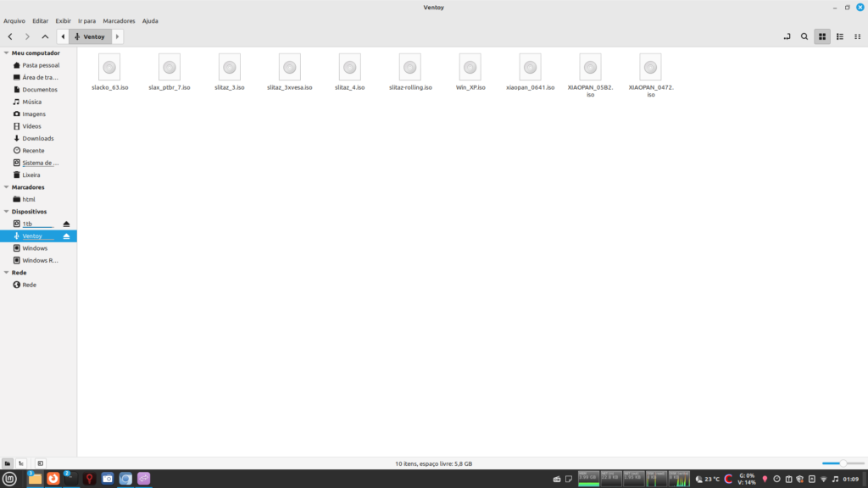The image size is (868, 488).
Task: Collapse the Meu computador section
Action: coord(6,53)
